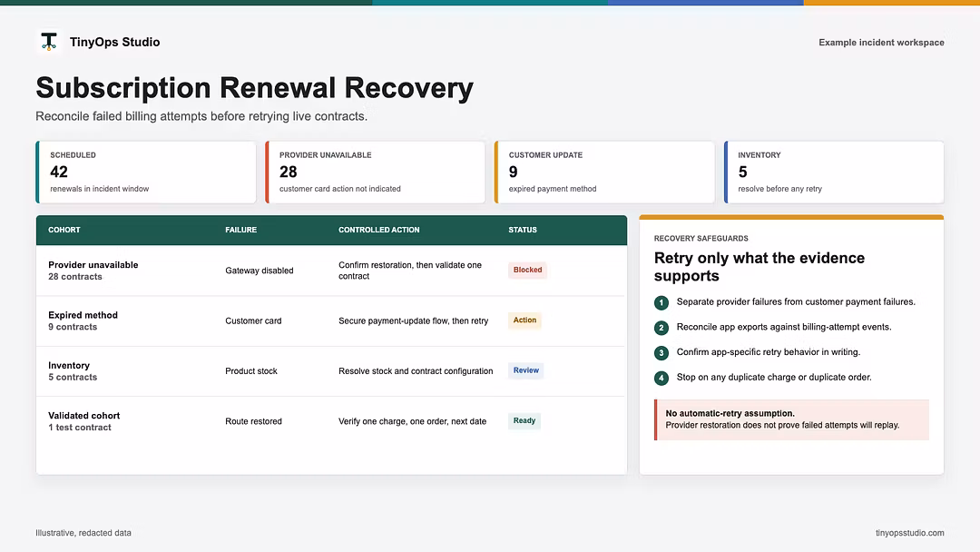Select the Blocked status badge
The width and height of the screenshot is (980, 552).
pyautogui.click(x=527, y=270)
